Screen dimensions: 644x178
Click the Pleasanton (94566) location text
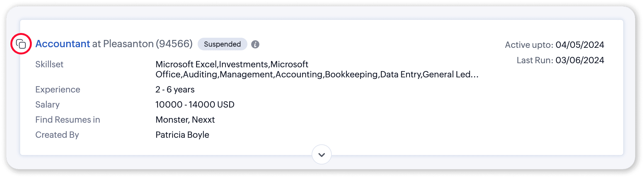pyautogui.click(x=148, y=44)
